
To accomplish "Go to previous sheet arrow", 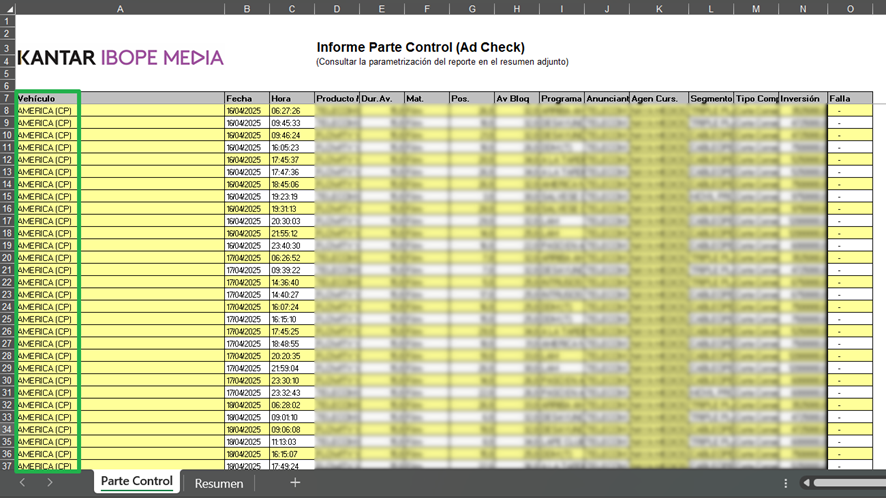I will (22, 482).
